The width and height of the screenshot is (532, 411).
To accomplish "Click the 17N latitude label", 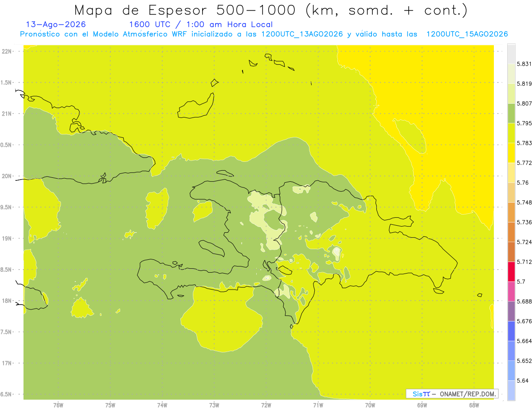I will pos(7,363).
